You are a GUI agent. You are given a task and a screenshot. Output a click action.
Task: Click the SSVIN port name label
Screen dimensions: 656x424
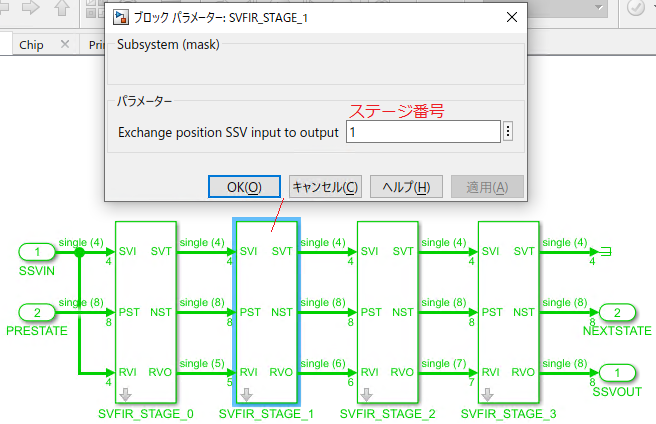click(x=37, y=271)
